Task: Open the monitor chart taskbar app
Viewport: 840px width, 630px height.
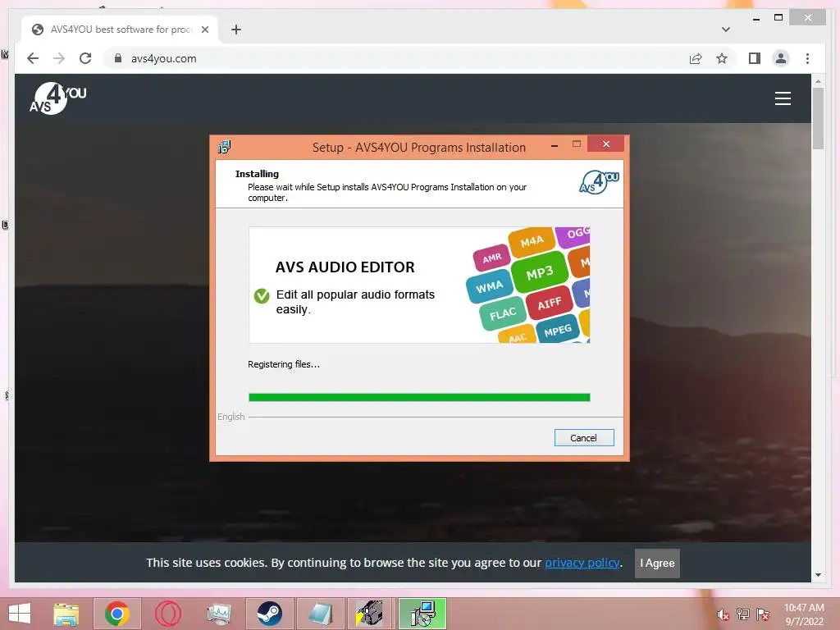Action: click(x=218, y=614)
